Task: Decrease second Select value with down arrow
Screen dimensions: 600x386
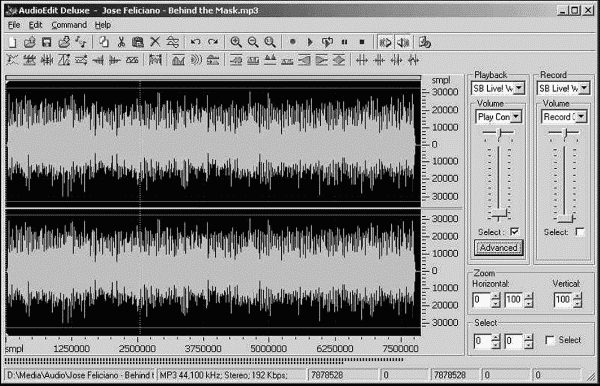Action: click(529, 345)
